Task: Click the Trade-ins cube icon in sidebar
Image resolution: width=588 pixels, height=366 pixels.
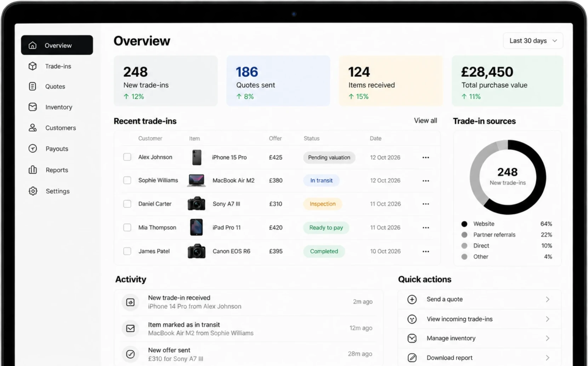Action: tap(33, 66)
